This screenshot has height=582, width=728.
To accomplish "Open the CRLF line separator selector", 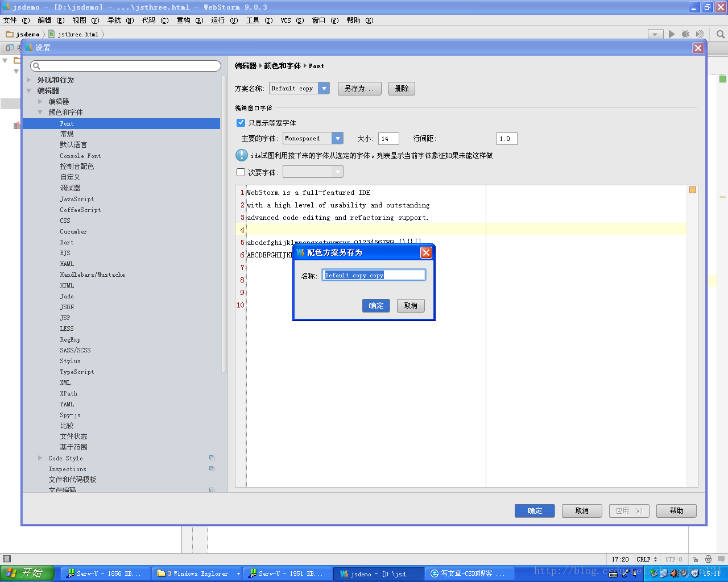I will [647, 559].
